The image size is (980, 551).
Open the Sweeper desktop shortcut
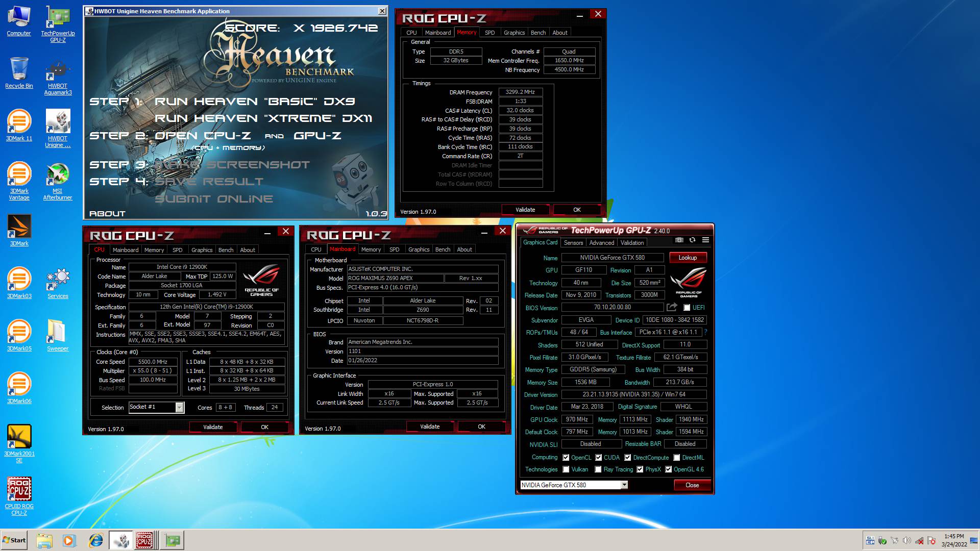point(58,336)
